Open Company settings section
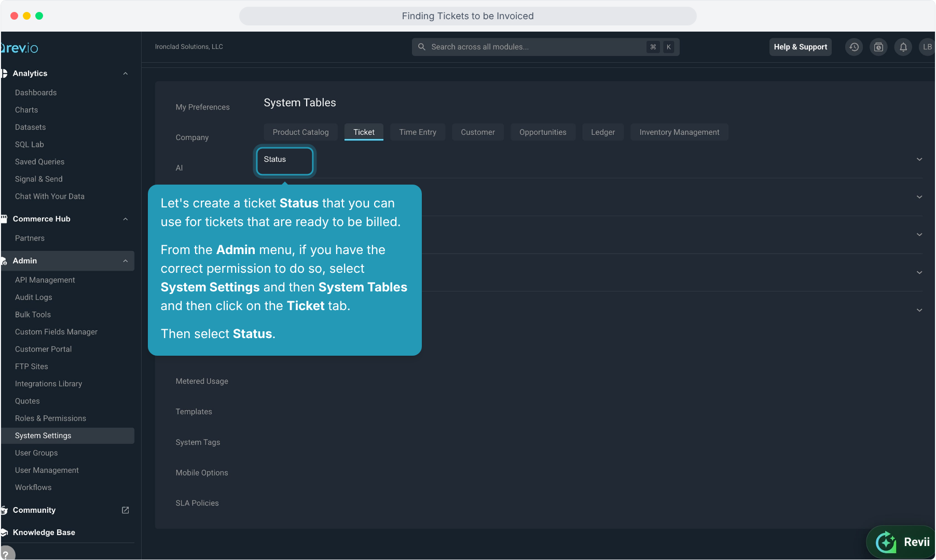Screen dimensions: 936x560 pos(192,137)
